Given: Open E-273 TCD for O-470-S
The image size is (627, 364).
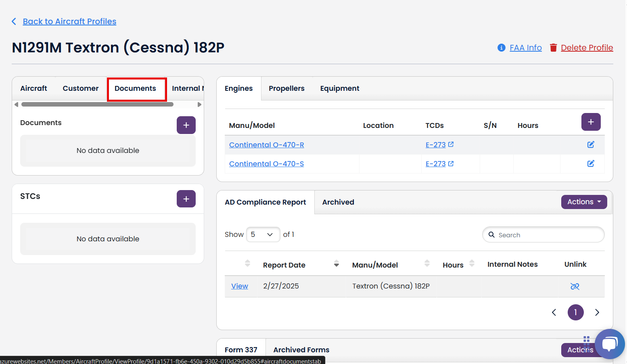Looking at the screenshot, I should 436,164.
